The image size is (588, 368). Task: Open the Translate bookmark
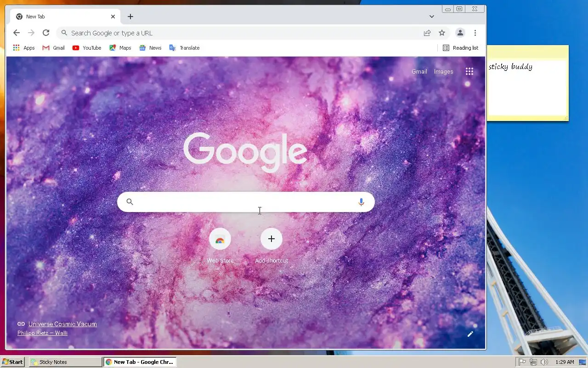184,48
